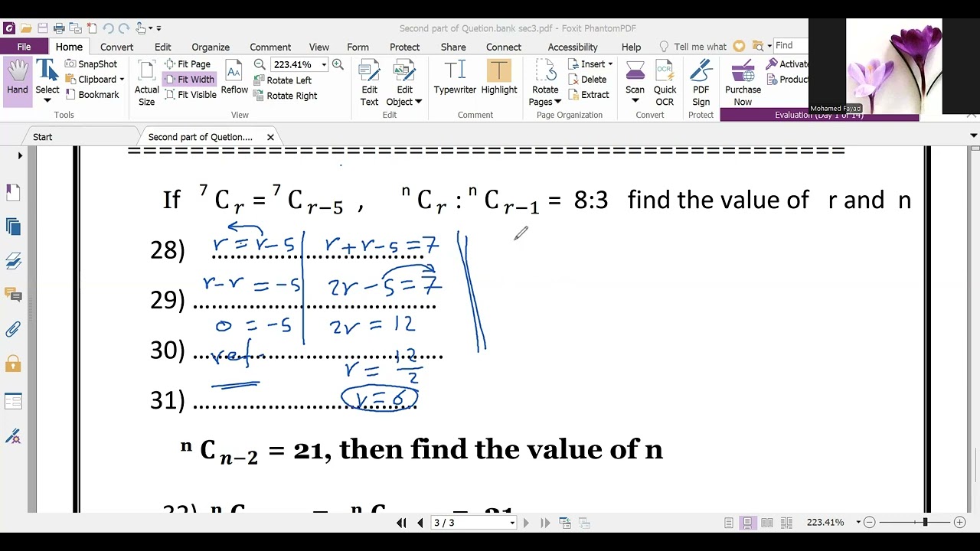Enable facing pages view mode
This screenshot has width=980, height=551.
[x=767, y=523]
